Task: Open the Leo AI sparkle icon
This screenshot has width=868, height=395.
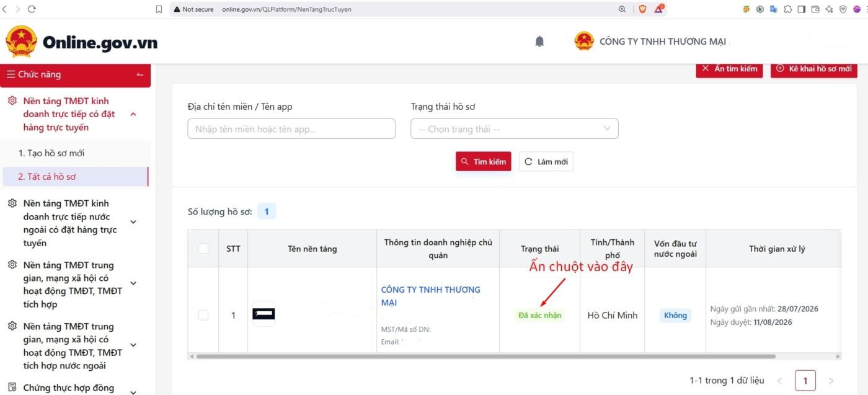Action: coord(829,9)
